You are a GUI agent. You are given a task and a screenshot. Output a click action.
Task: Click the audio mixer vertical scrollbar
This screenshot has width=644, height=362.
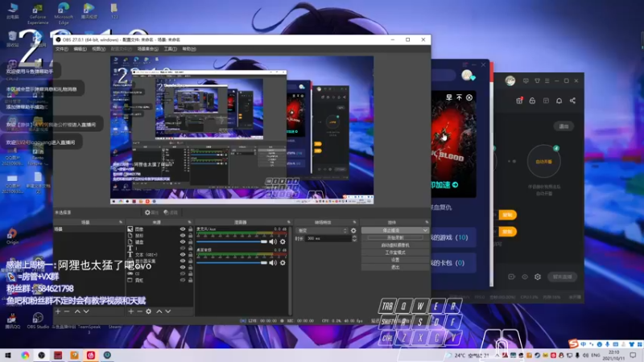point(291,271)
